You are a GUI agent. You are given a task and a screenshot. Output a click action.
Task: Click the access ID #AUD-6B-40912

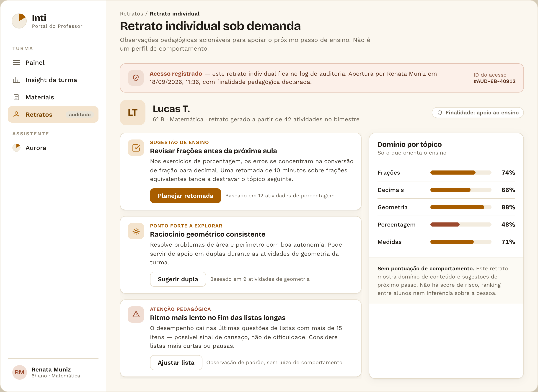pyautogui.click(x=494, y=81)
